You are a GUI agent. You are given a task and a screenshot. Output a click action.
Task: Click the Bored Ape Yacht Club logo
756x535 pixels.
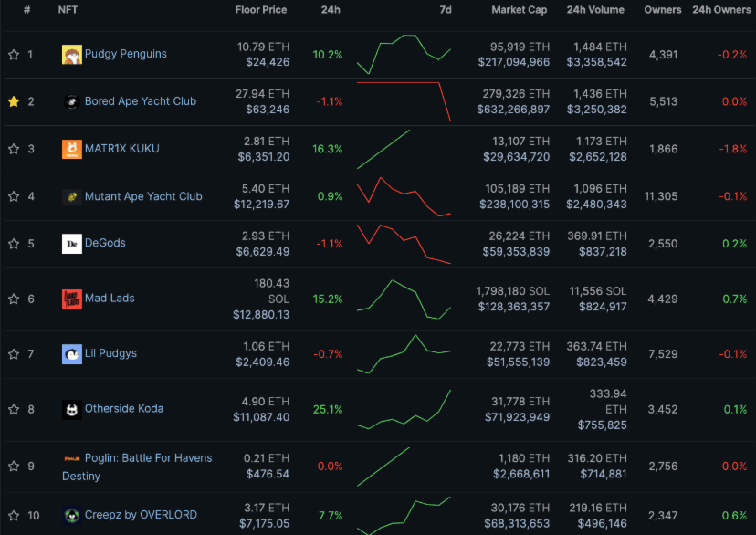click(71, 102)
